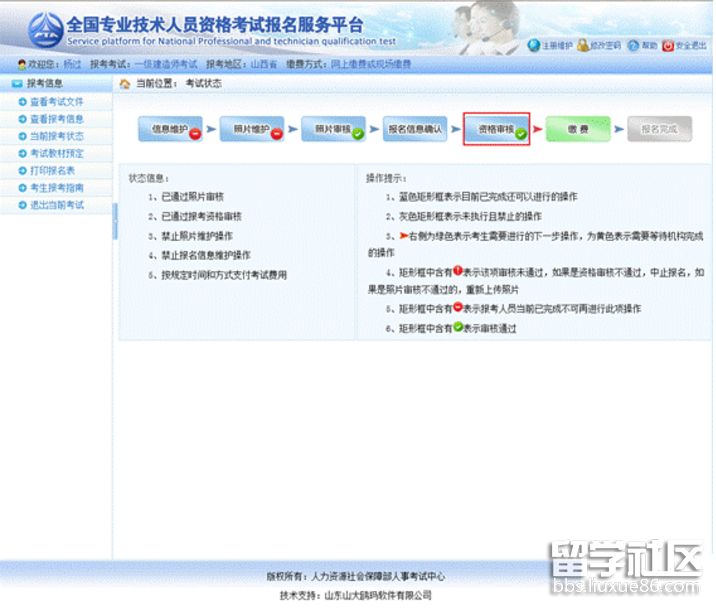Image resolution: width=716 pixels, height=608 pixels.
Task: Open 考生报考指南 link
Action: coord(56,188)
